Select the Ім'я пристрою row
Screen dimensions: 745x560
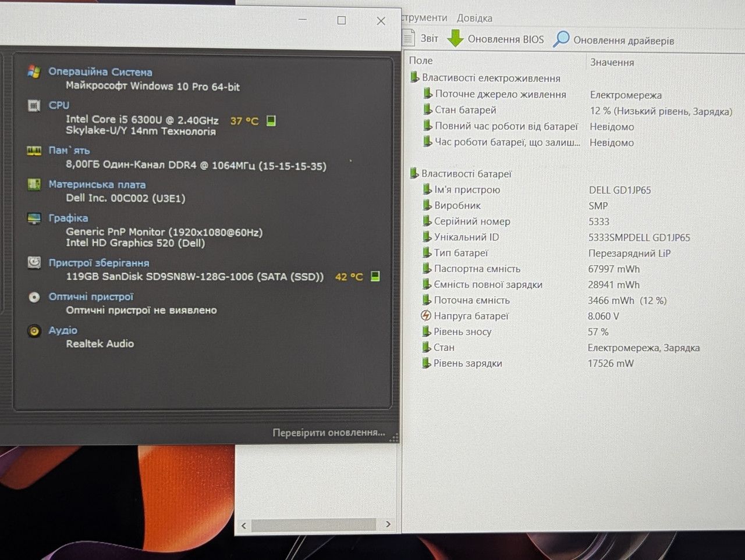[x=535, y=190]
